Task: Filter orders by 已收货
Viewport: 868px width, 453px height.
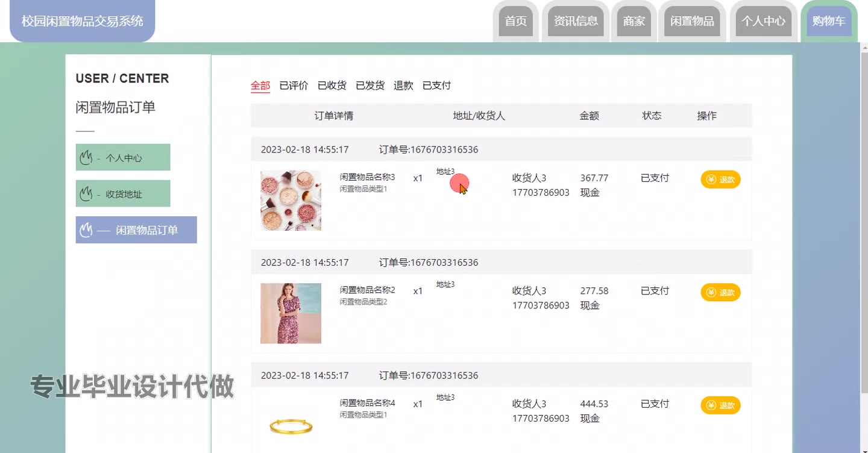Action: [332, 86]
